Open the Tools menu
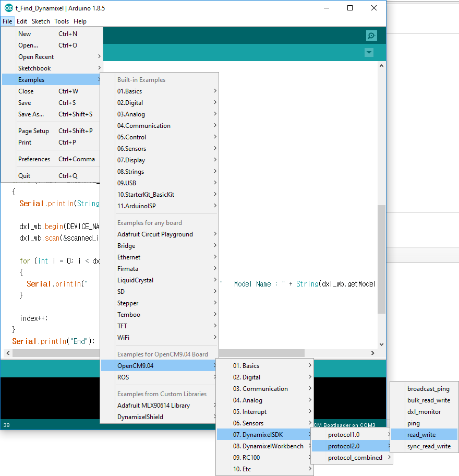The height and width of the screenshot is (476, 459). [x=62, y=21]
